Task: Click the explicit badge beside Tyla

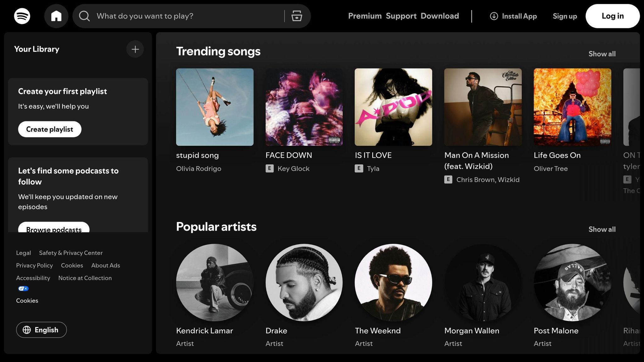Action: [x=359, y=168]
